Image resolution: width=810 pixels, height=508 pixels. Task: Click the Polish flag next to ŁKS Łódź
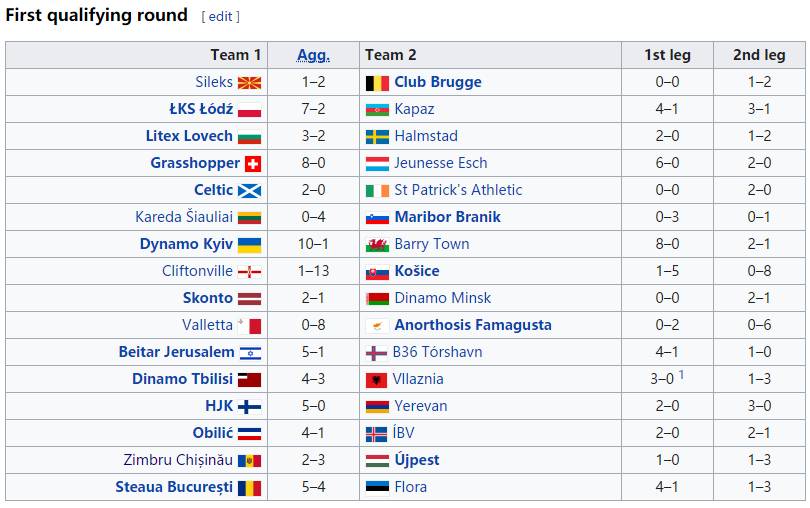pyautogui.click(x=249, y=110)
